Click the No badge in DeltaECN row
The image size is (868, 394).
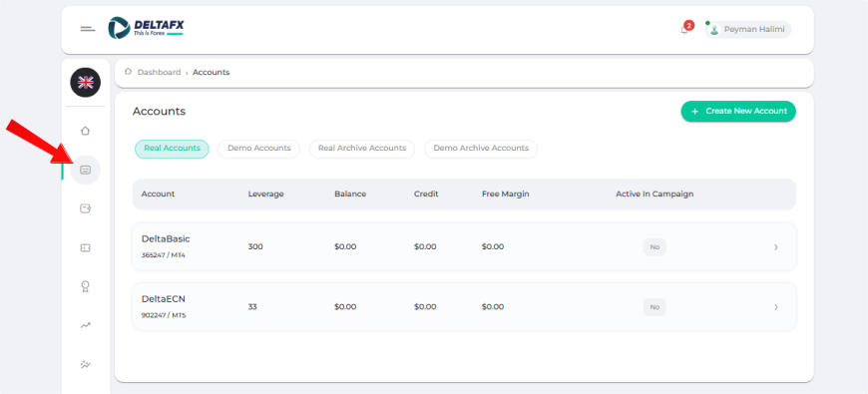click(654, 307)
